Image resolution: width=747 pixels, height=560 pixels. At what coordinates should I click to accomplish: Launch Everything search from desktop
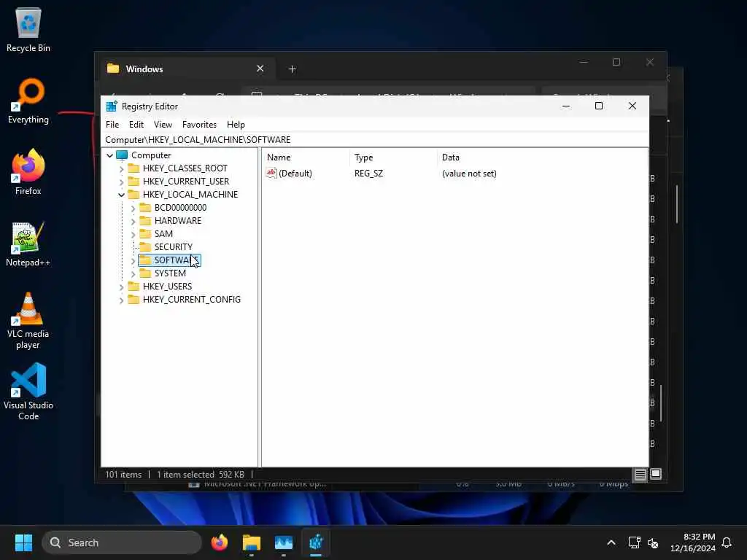coord(28,101)
